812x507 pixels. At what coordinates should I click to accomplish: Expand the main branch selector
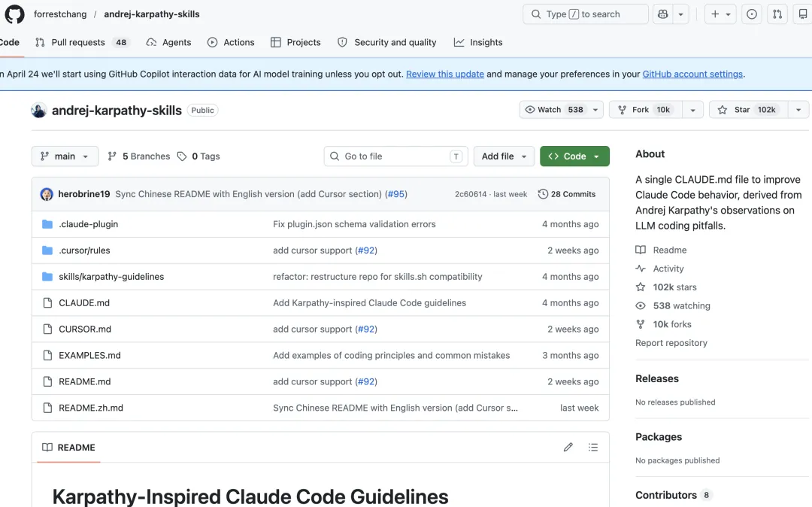point(65,156)
